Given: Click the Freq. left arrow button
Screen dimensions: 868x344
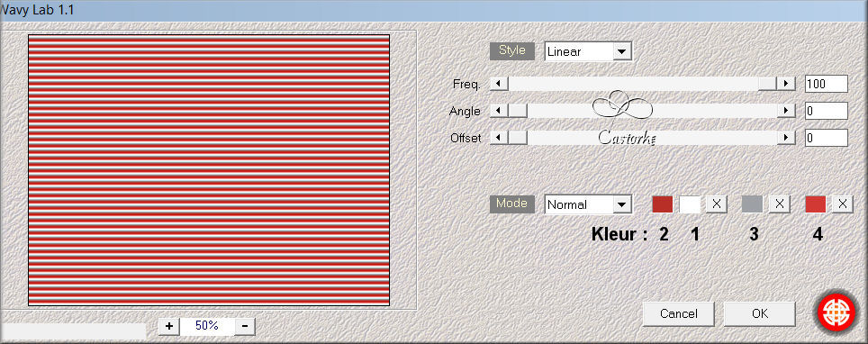Looking at the screenshot, I should tap(500, 84).
